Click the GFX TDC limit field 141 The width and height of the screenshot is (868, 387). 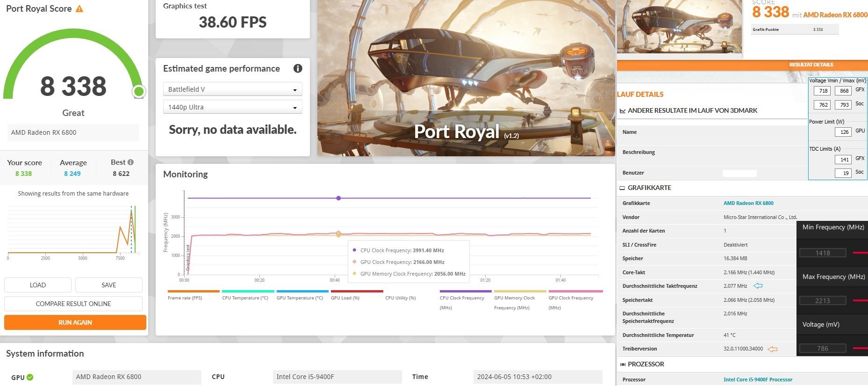tap(844, 160)
